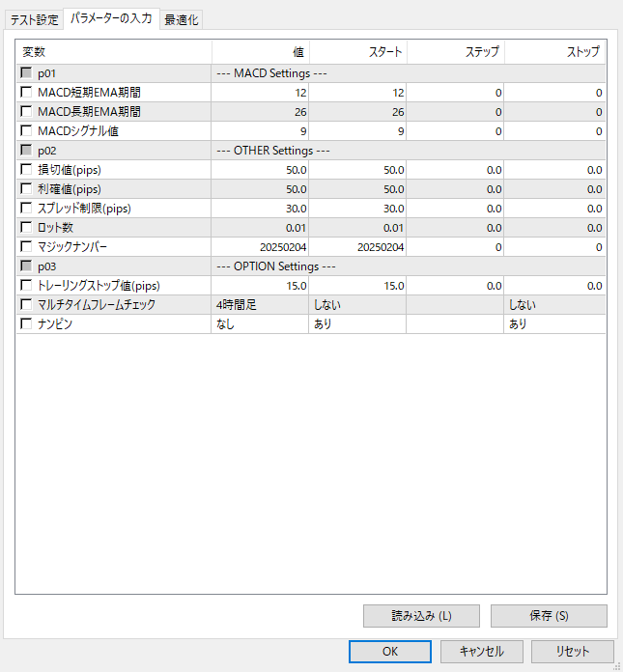Enable the 利確値(pips) checkbox
This screenshot has height=672, width=623.
26,189
